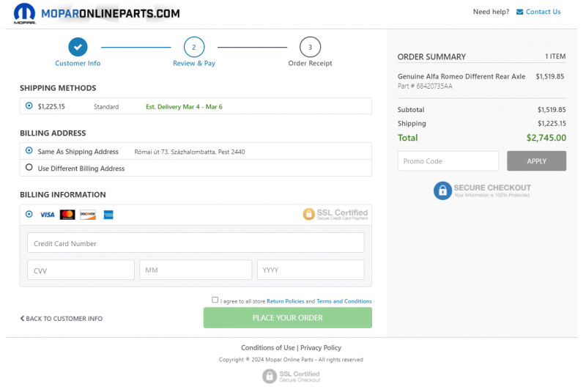This screenshot has width=586, height=392.
Task: Click the Mopar logo icon
Action: pyautogui.click(x=25, y=13)
